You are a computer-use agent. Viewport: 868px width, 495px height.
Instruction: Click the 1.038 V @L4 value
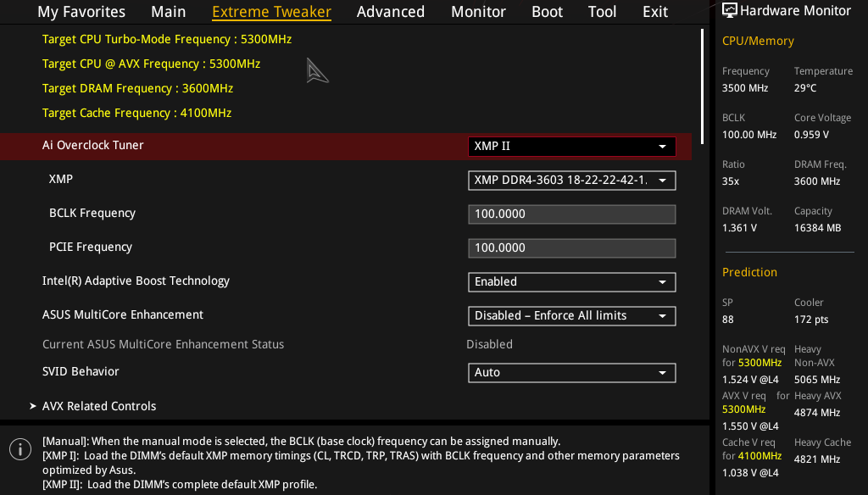(750, 473)
